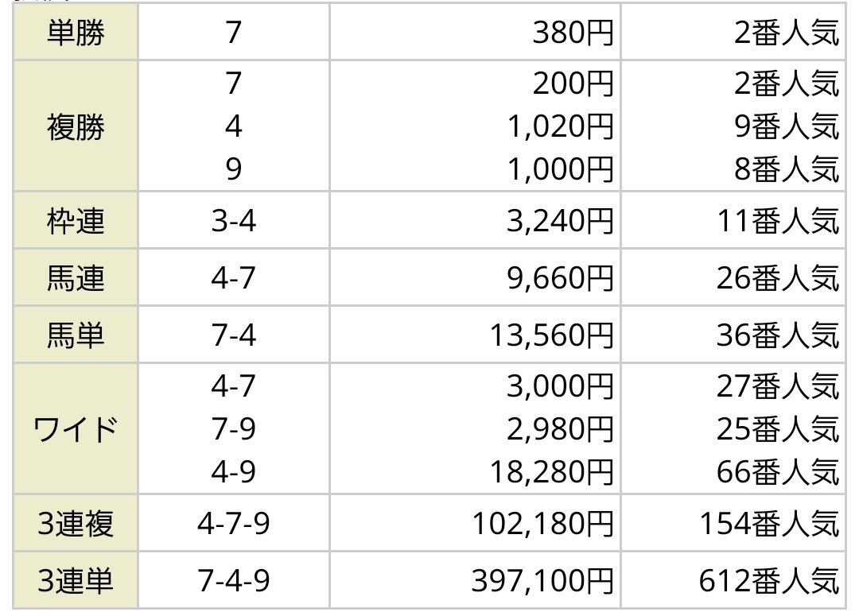The image size is (859, 616).
Task: Click the 154番人気 popularity rank
Action: point(768,525)
